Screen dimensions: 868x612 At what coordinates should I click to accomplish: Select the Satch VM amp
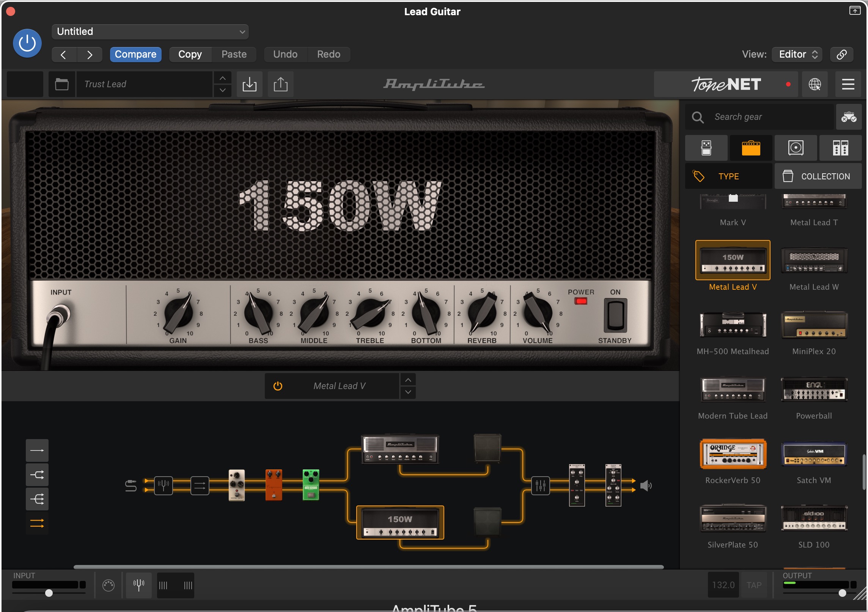tap(814, 454)
